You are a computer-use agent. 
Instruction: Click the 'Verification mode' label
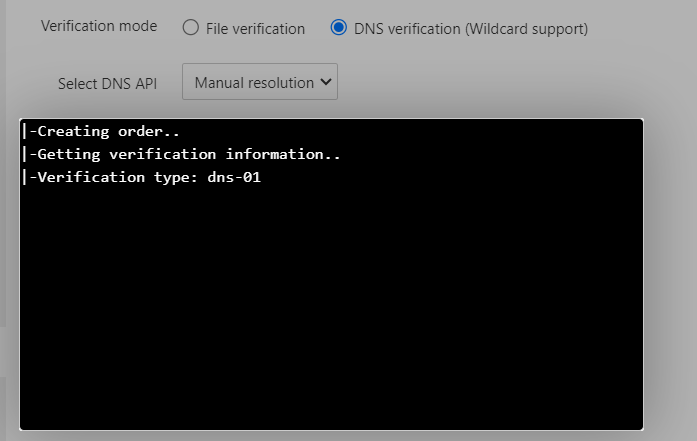click(99, 26)
